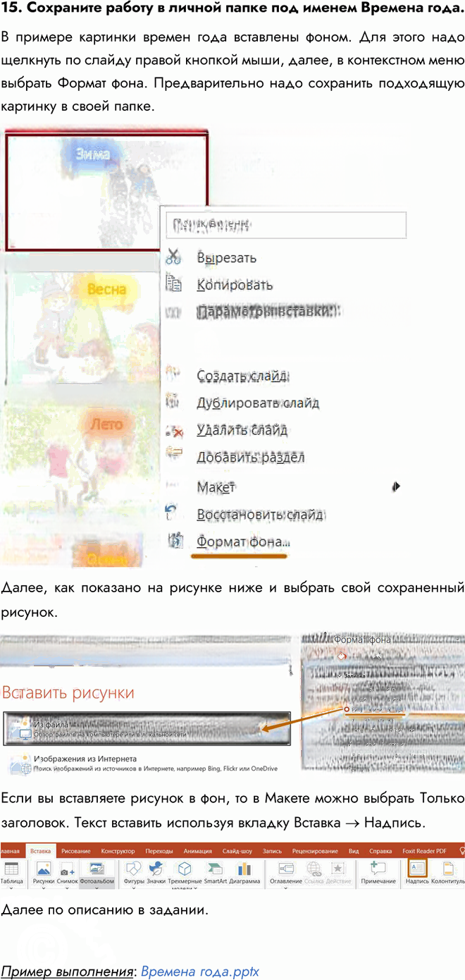Choose Добавить раздел in context menu
Image resolution: width=465 pixels, height=980 pixels.
(x=250, y=457)
